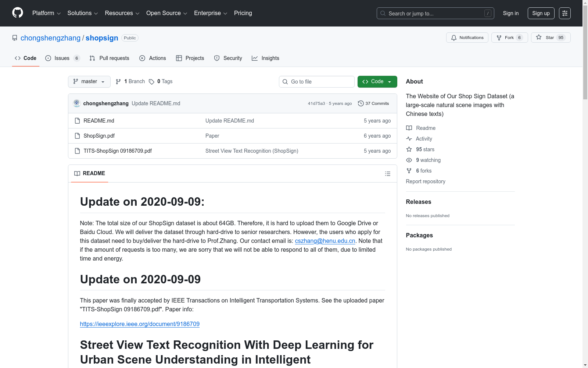
Task: Switch to the Security tab
Action: coord(228,58)
